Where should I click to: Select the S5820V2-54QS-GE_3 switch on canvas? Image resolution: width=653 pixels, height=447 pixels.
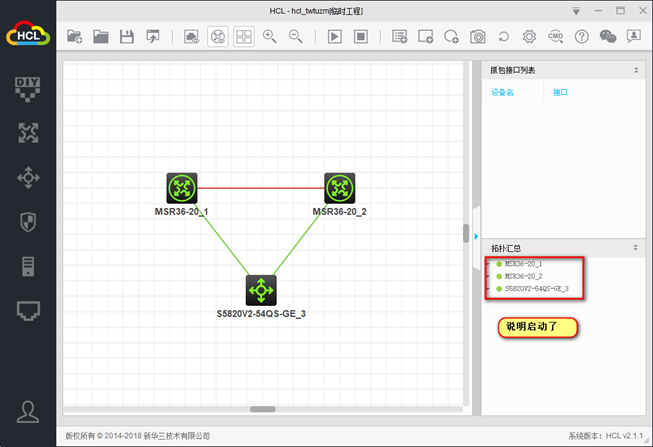[261, 290]
